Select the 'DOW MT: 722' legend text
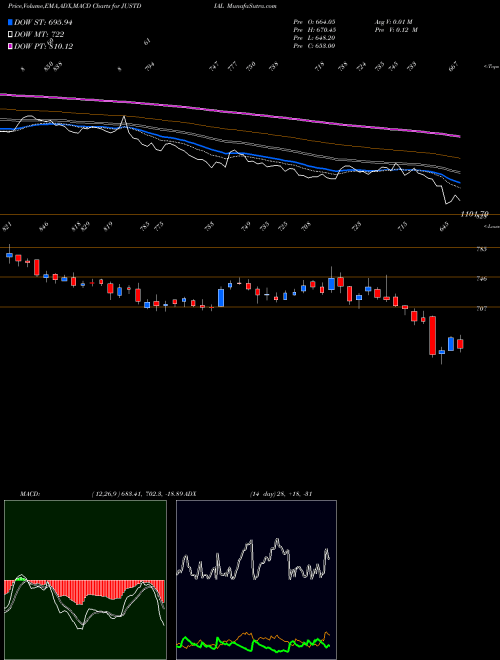 pyautogui.click(x=39, y=35)
